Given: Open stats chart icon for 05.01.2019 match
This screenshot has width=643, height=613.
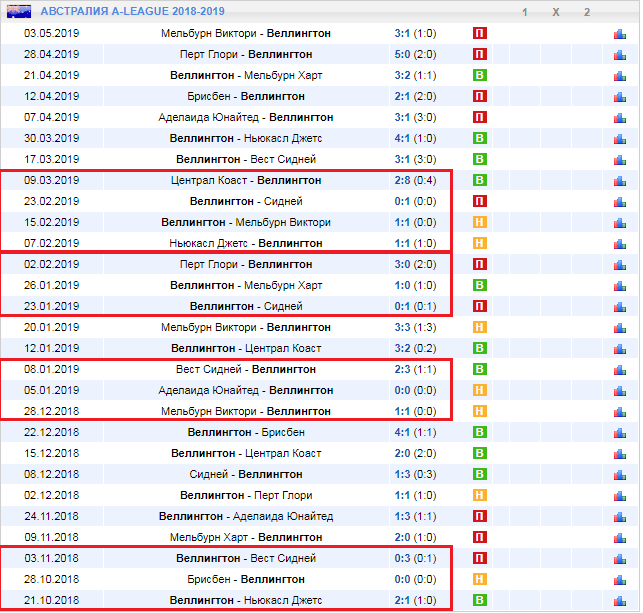Looking at the screenshot, I should point(620,391).
